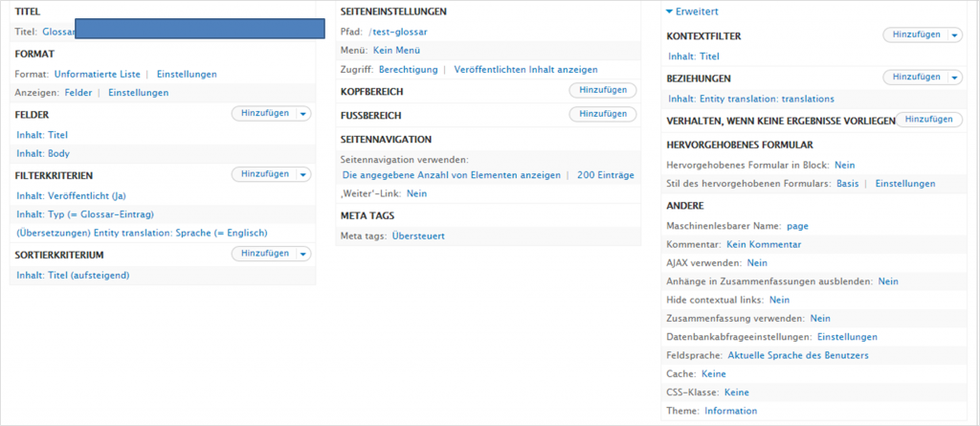Screen dimensions: 980x426
Task: Open the Berechtigung access setting
Action: (x=408, y=70)
